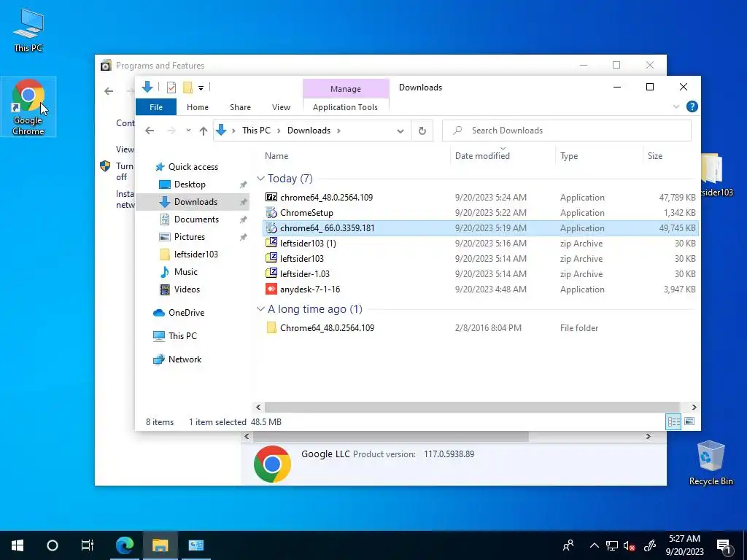Refresh the Downloads folder

(422, 131)
